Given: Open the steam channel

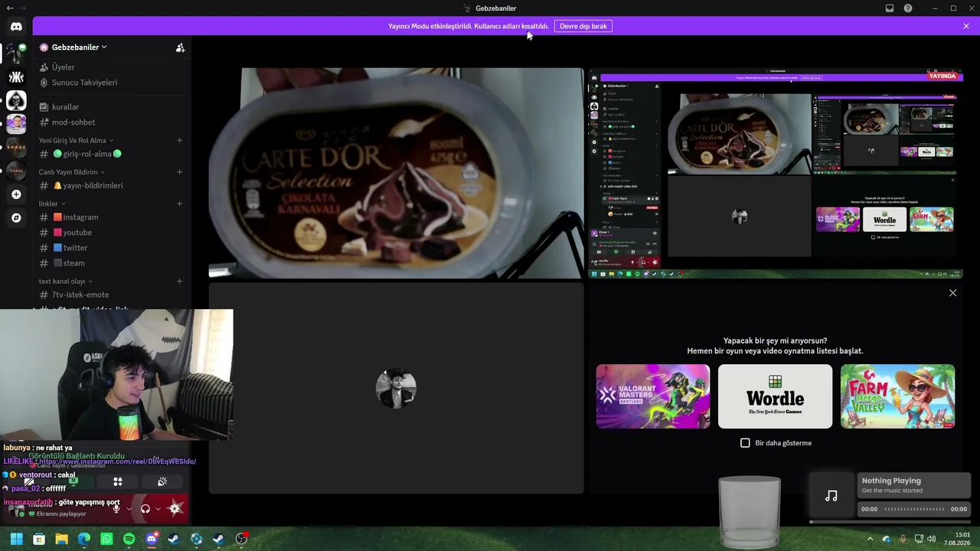Looking at the screenshot, I should [112, 263].
